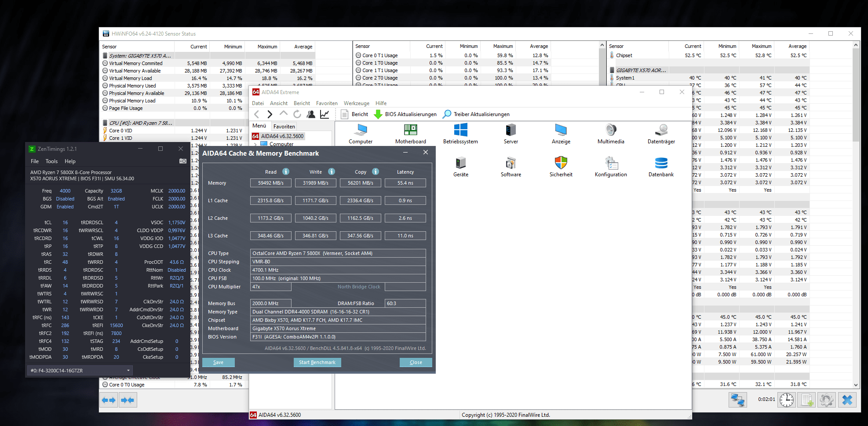Open the Werkzeuge menu in AIDA64

(357, 103)
